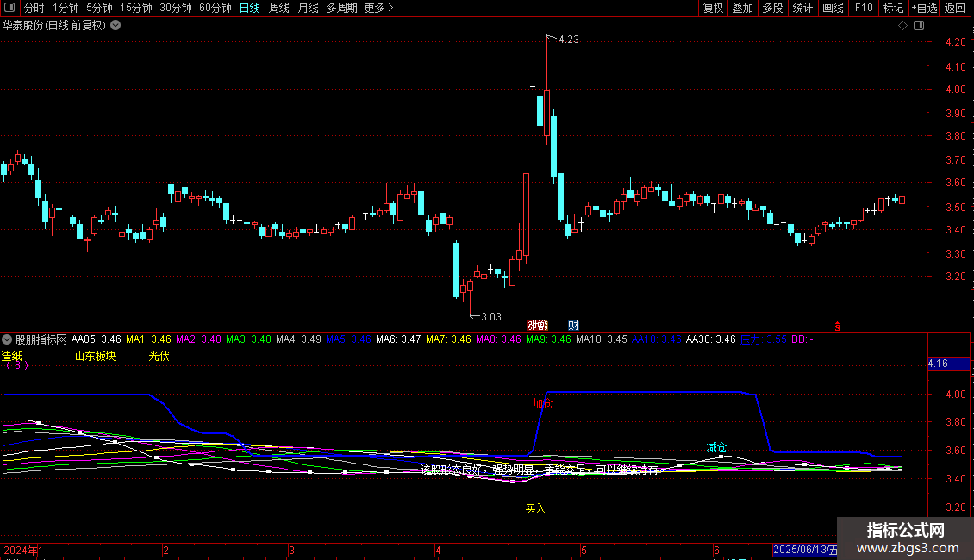Click the MA10: 3.45 indicator value

coord(602,339)
